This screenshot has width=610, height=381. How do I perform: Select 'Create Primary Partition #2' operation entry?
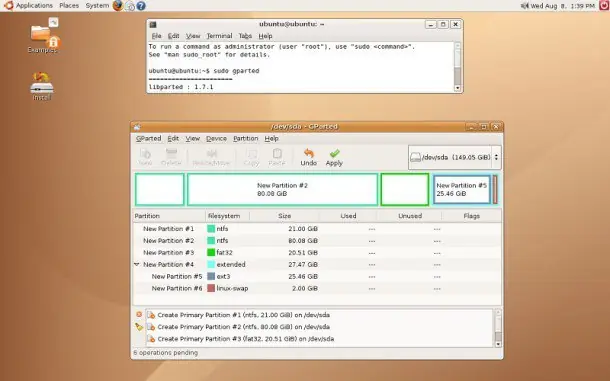[320, 327]
